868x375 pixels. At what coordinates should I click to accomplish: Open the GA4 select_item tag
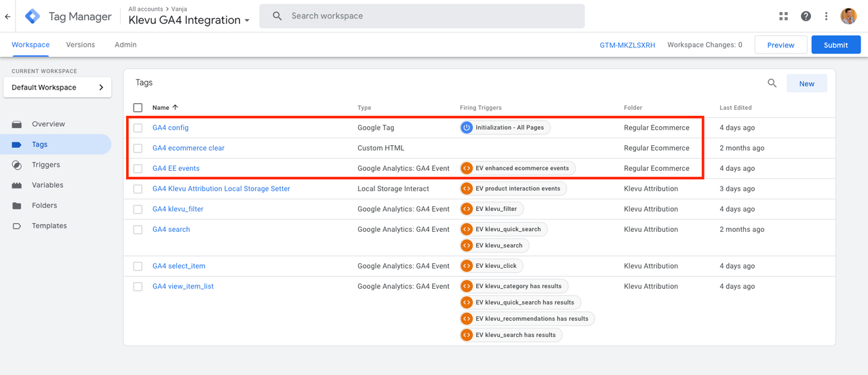point(179,266)
